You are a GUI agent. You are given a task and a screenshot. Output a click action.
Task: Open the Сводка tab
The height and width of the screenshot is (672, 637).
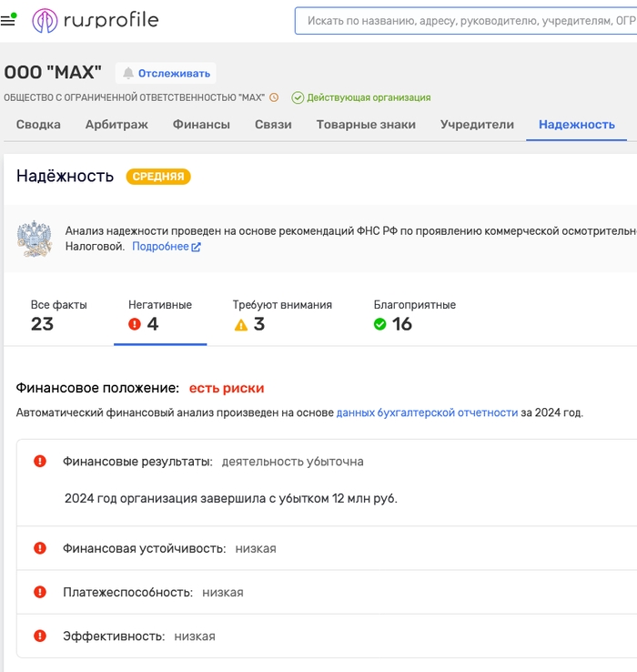[38, 125]
